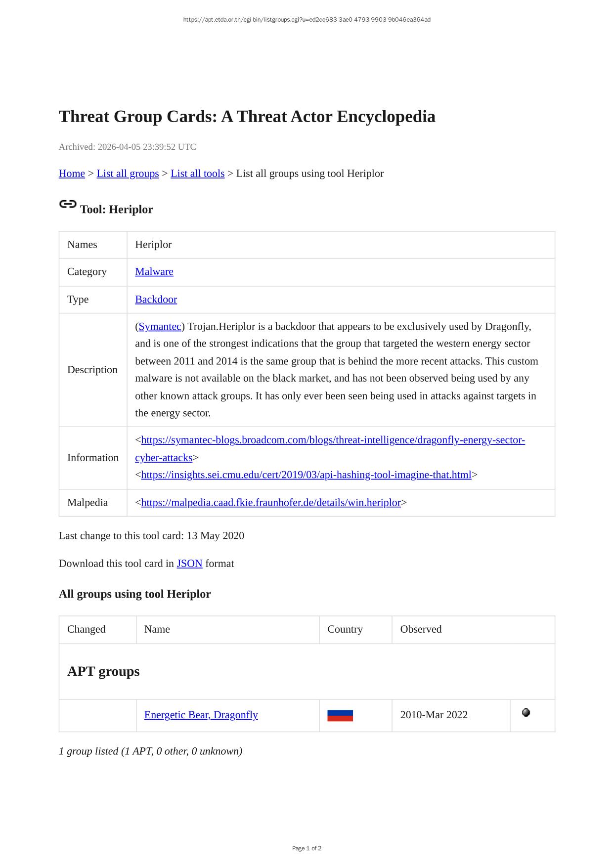Click the chain link icon beside Tool: Heriplor

click(68, 204)
